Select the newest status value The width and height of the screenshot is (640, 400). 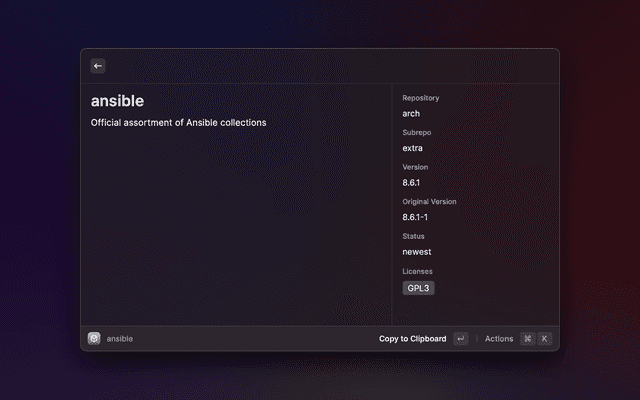click(416, 252)
